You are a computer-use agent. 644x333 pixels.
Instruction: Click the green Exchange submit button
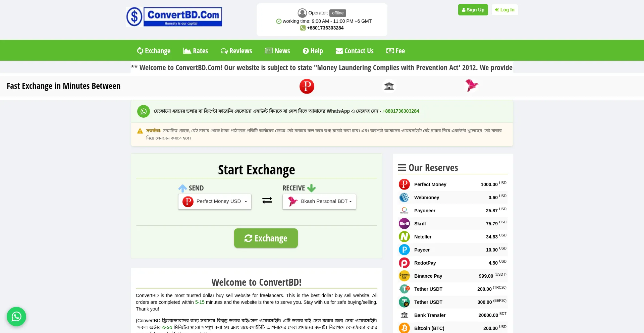(266, 238)
